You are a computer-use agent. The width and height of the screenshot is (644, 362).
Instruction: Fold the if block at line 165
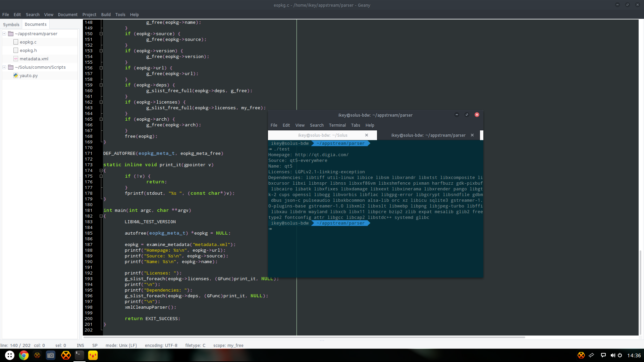click(x=101, y=119)
